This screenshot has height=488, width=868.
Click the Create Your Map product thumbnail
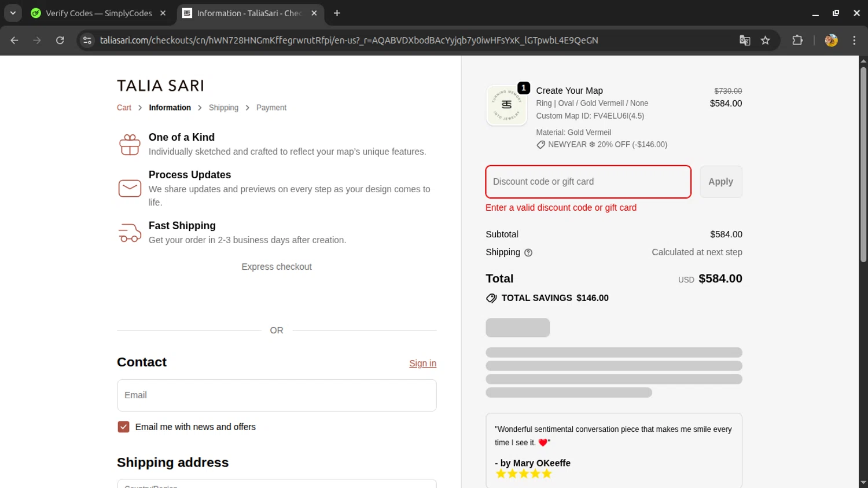point(506,105)
